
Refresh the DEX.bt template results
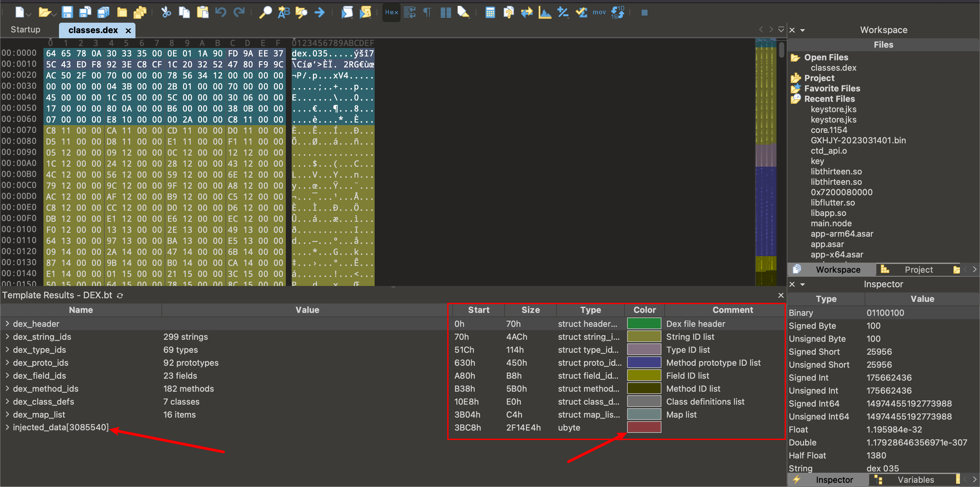coord(120,295)
